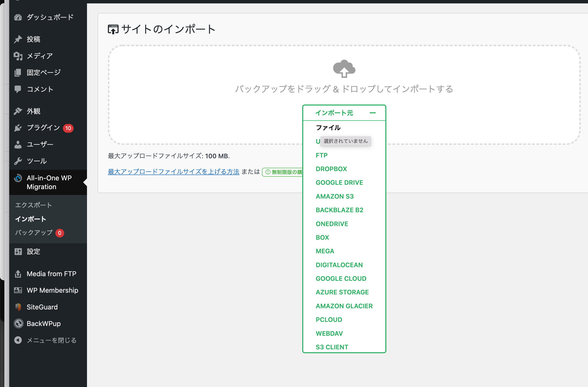Image resolution: width=588 pixels, height=387 pixels.
Task: Choose ONEDRIVE from import sources
Action: coord(332,224)
